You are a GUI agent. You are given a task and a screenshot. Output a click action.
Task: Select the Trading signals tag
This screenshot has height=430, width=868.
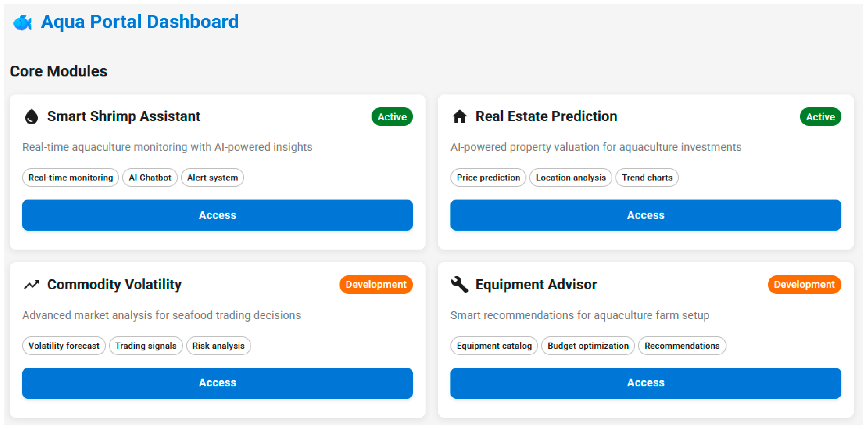pyautogui.click(x=146, y=346)
